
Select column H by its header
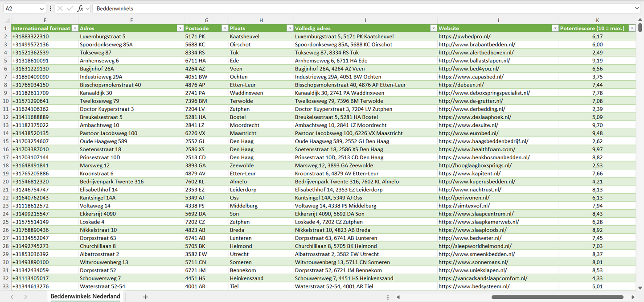[261, 20]
